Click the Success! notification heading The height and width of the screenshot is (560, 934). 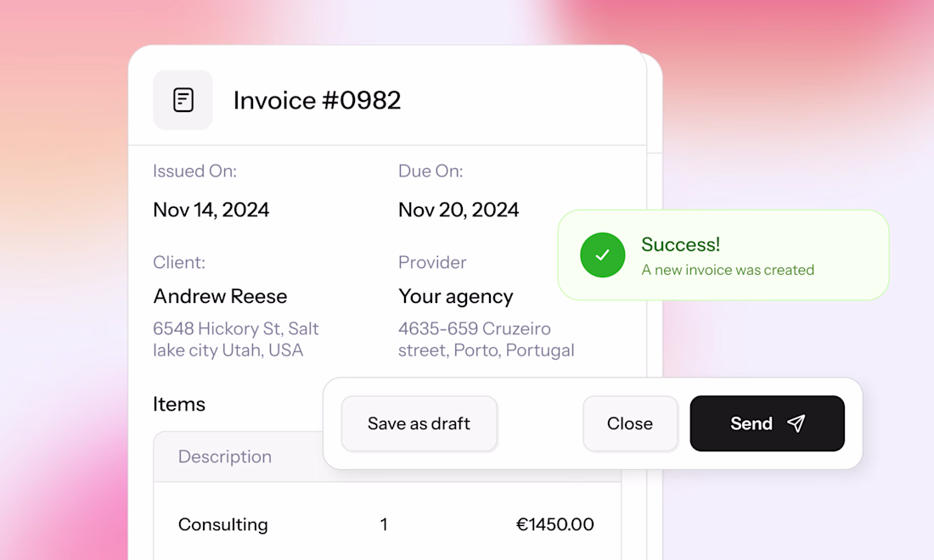[x=680, y=244]
